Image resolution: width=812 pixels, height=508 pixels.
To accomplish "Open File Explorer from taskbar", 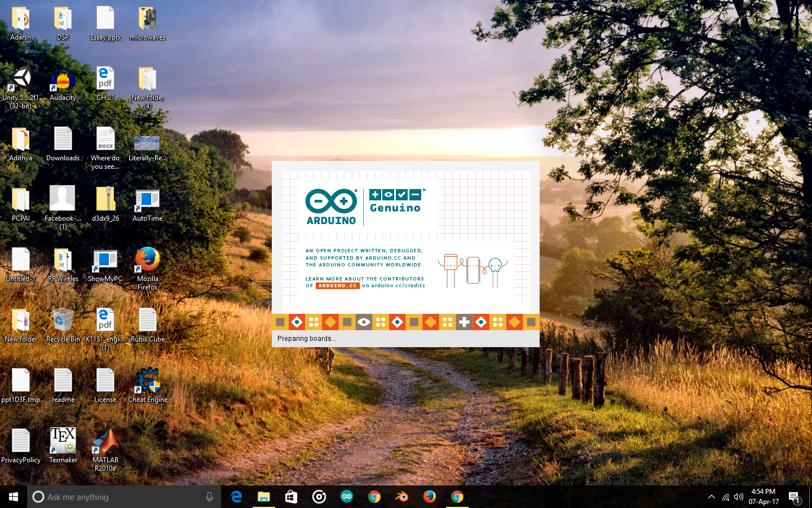I will [x=264, y=497].
